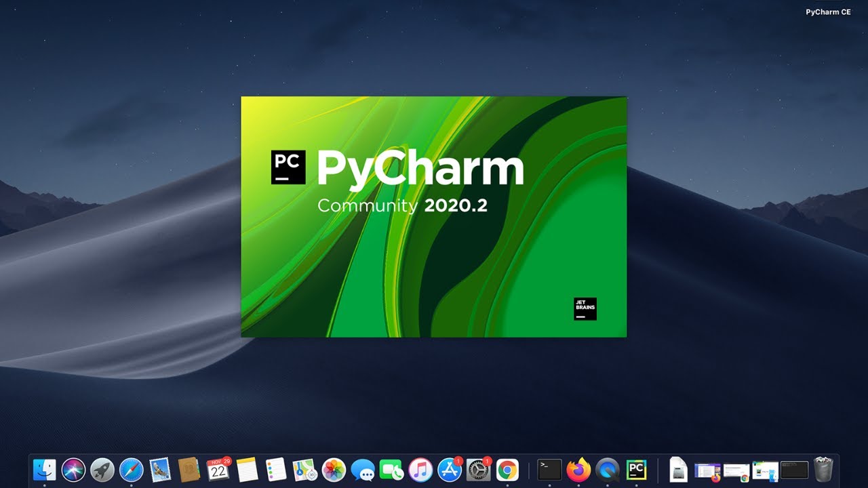Screen dimensions: 868x488
Task: Open Safari compass icon in Dock
Action: tap(132, 469)
